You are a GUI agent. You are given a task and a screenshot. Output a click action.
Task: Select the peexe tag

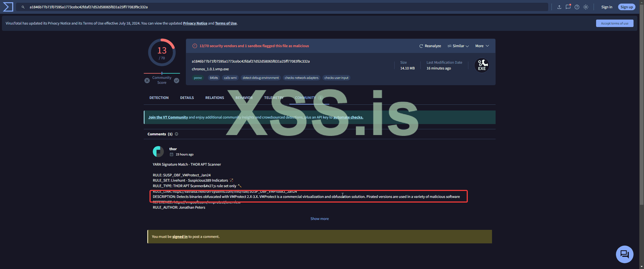click(198, 78)
